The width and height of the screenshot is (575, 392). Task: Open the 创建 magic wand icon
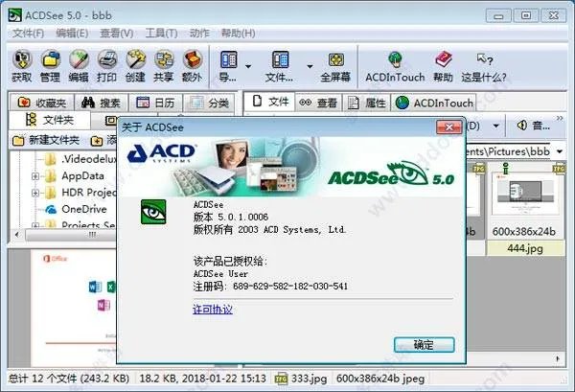tap(135, 59)
